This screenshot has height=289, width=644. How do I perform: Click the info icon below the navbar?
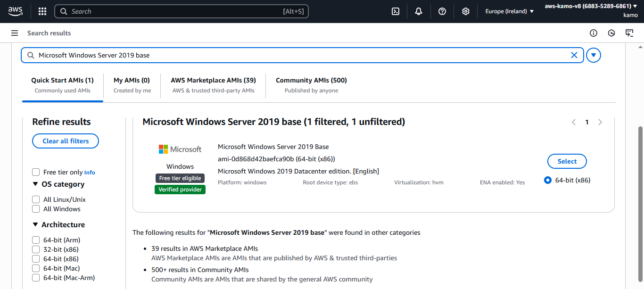[x=594, y=33]
